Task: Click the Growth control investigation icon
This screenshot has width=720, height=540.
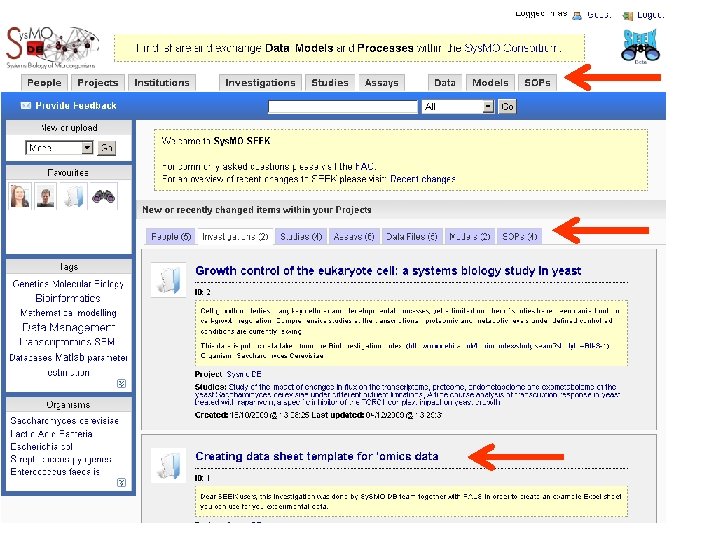Action: click(x=169, y=280)
